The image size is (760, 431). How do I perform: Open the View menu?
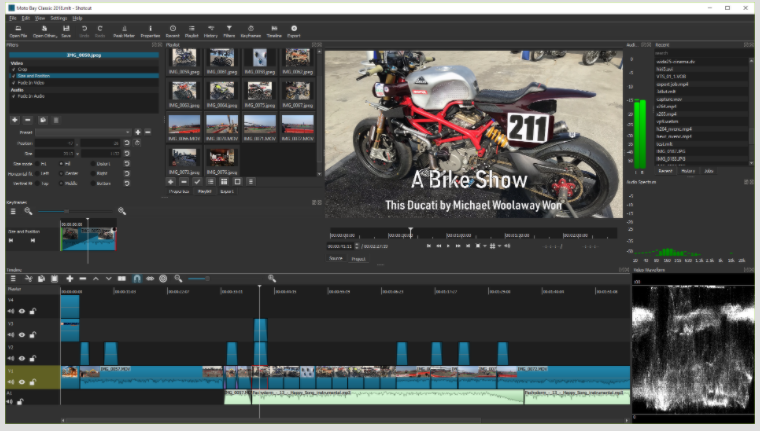(x=40, y=18)
